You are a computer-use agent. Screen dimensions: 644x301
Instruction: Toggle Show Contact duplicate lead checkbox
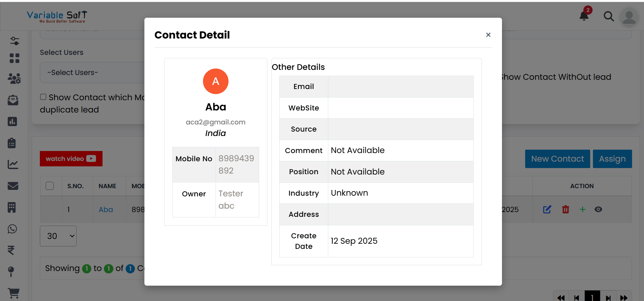coord(43,97)
